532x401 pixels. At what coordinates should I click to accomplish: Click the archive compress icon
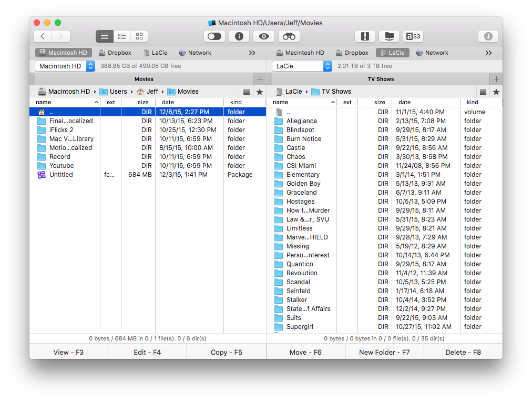click(364, 36)
